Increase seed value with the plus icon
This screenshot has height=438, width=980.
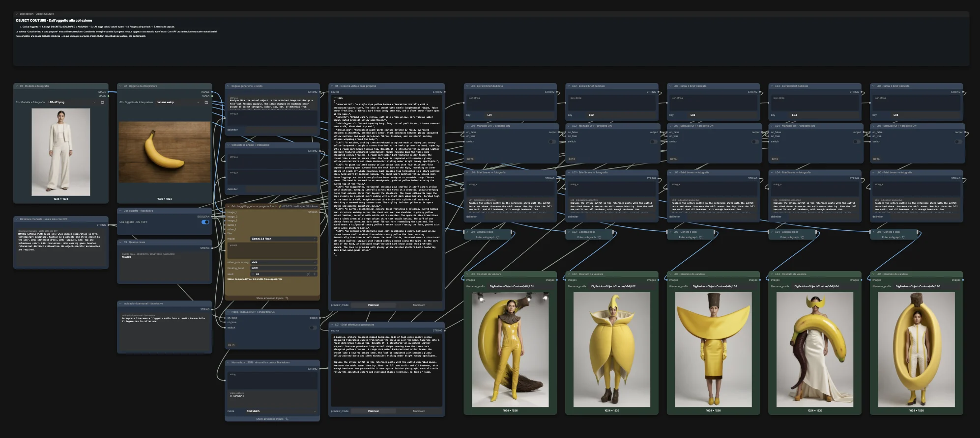point(315,274)
